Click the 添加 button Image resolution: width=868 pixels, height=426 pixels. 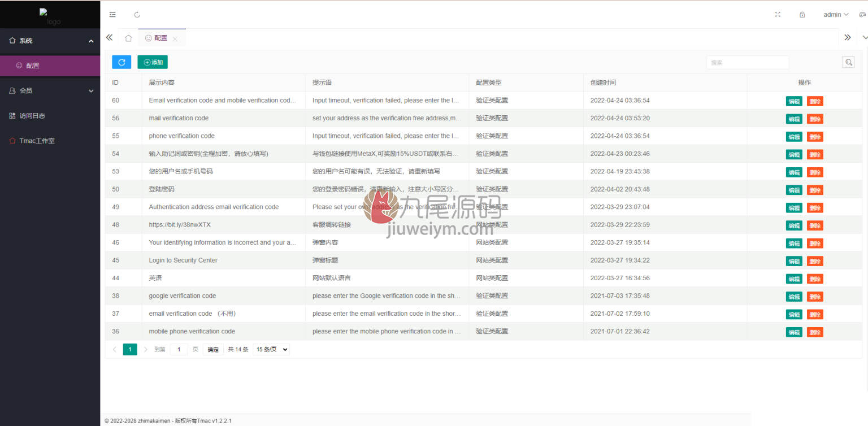click(x=153, y=62)
